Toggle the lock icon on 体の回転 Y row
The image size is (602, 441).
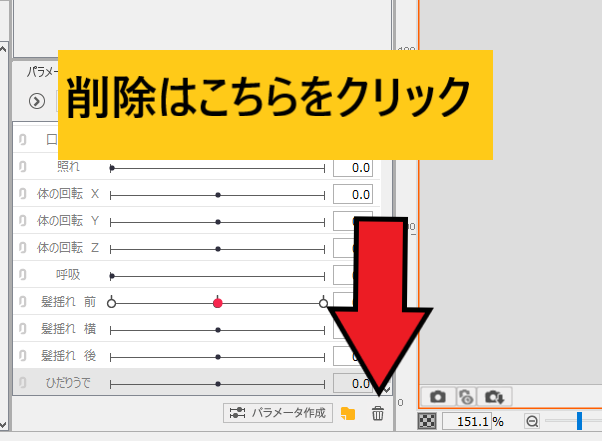23,221
